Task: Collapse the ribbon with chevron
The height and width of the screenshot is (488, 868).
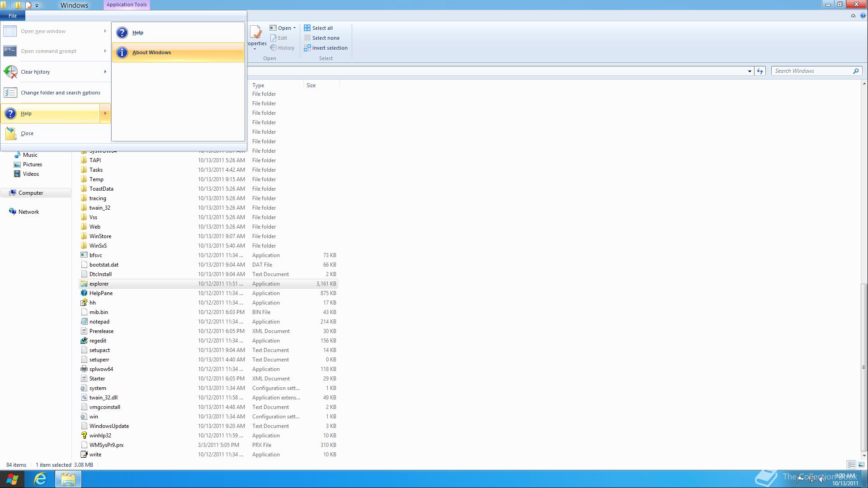Action: point(853,16)
